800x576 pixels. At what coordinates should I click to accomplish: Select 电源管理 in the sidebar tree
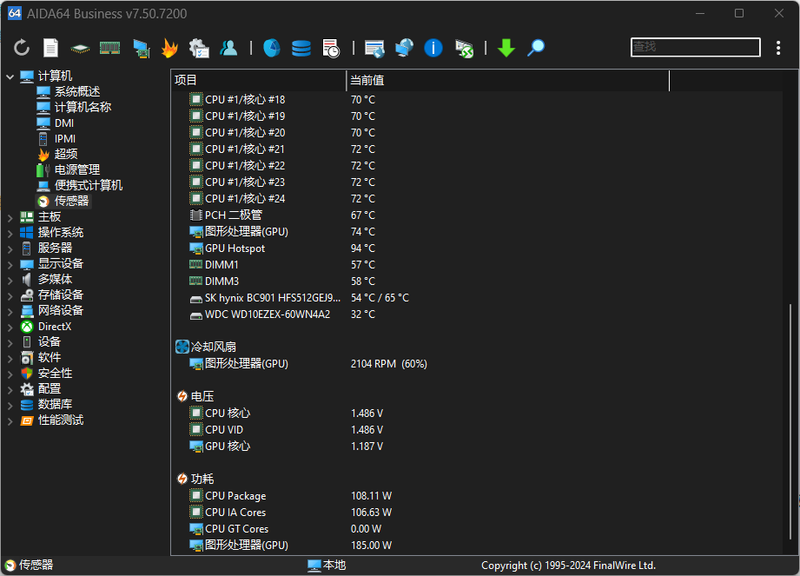[76, 170]
